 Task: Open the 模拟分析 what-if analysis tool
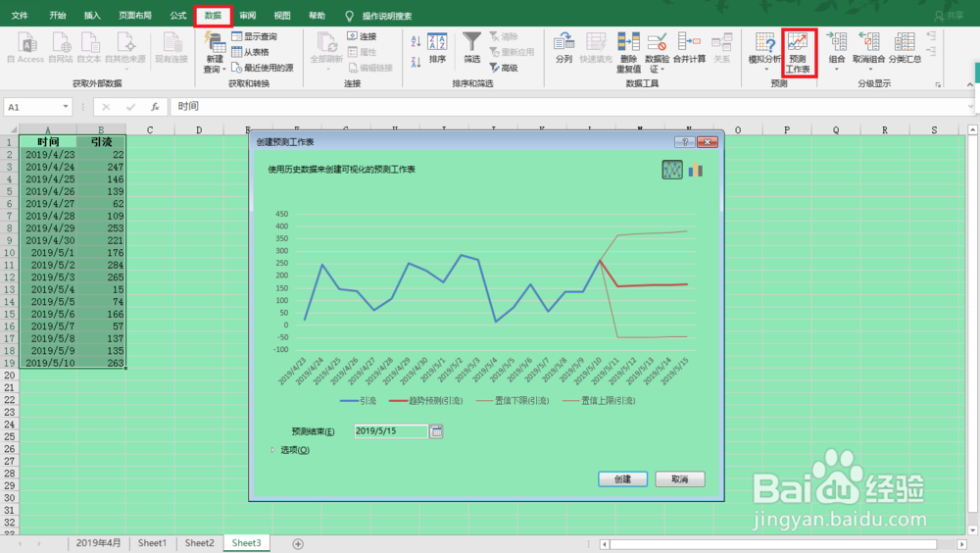click(764, 49)
